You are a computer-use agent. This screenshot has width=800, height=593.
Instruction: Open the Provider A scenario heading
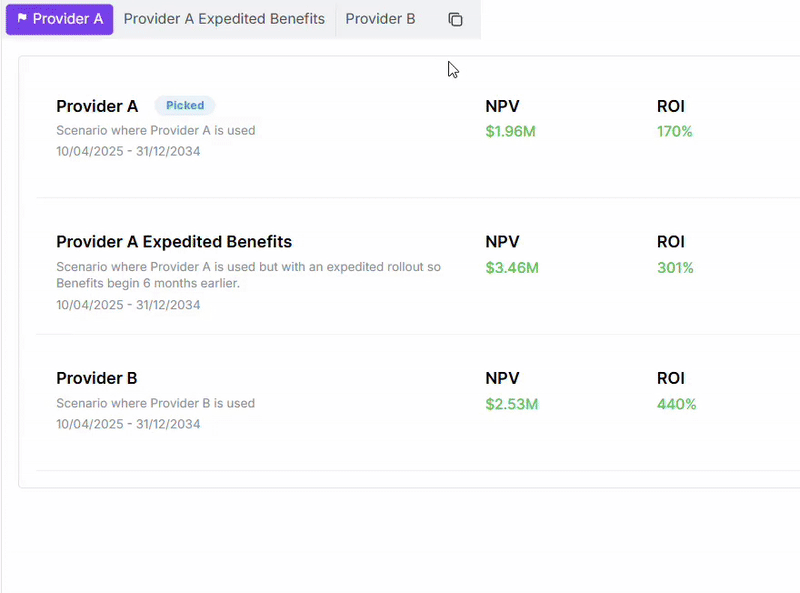tap(97, 106)
